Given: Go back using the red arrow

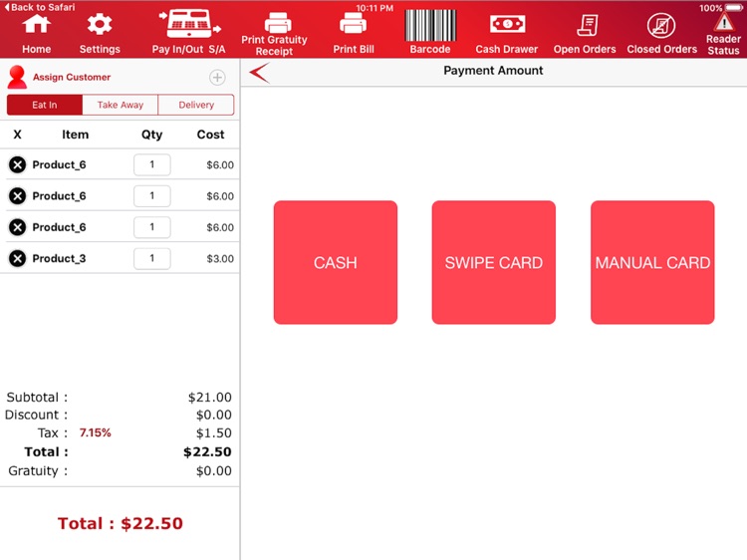Looking at the screenshot, I should (x=259, y=73).
